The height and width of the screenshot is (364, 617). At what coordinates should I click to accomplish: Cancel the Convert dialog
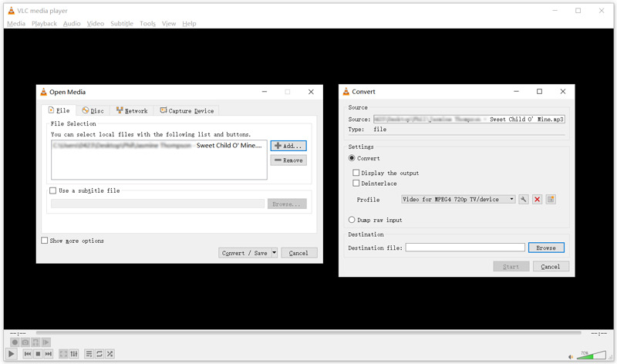551,266
